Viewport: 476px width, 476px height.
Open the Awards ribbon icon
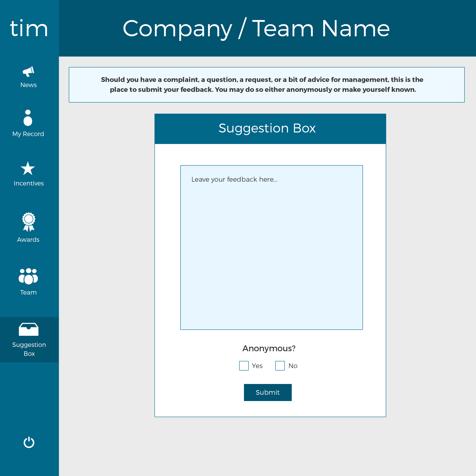pyautogui.click(x=29, y=222)
